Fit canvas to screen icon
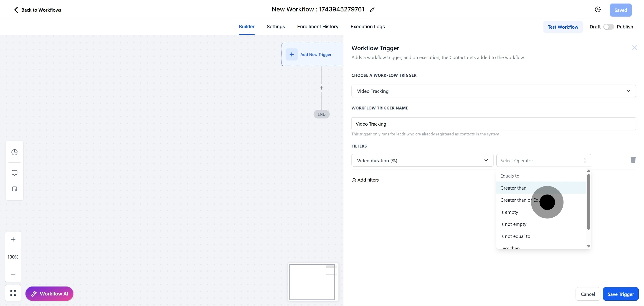 pos(13,293)
